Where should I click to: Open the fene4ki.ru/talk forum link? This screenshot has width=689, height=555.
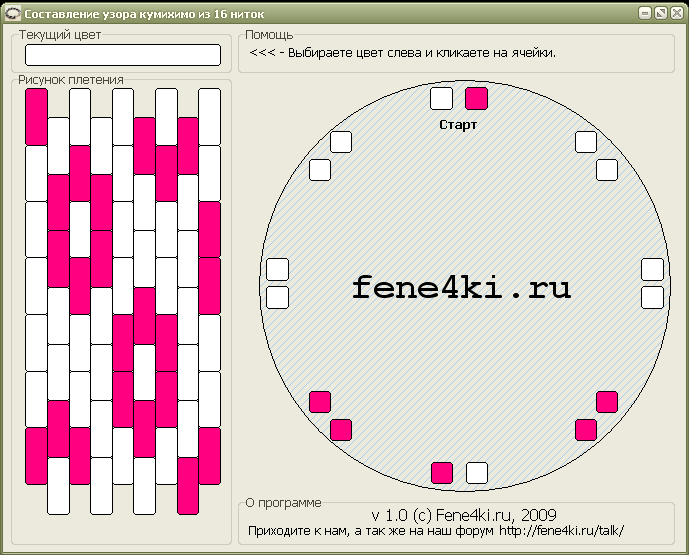point(561,530)
